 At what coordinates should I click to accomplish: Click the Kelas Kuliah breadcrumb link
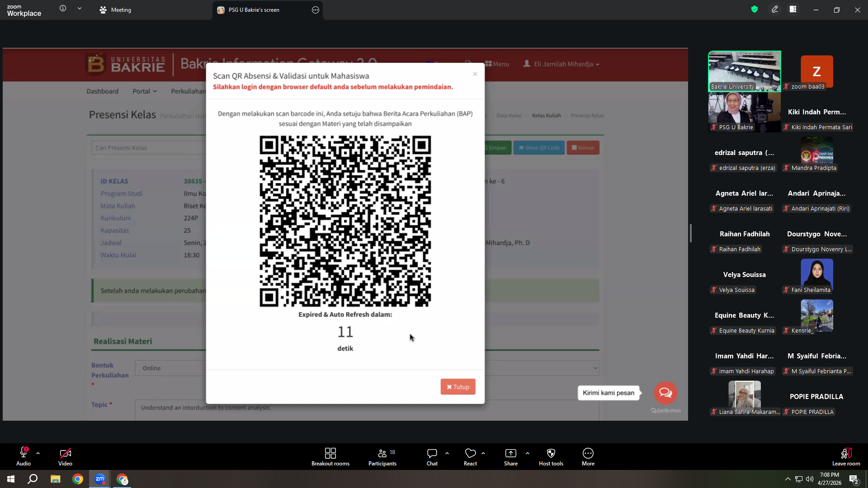546,116
